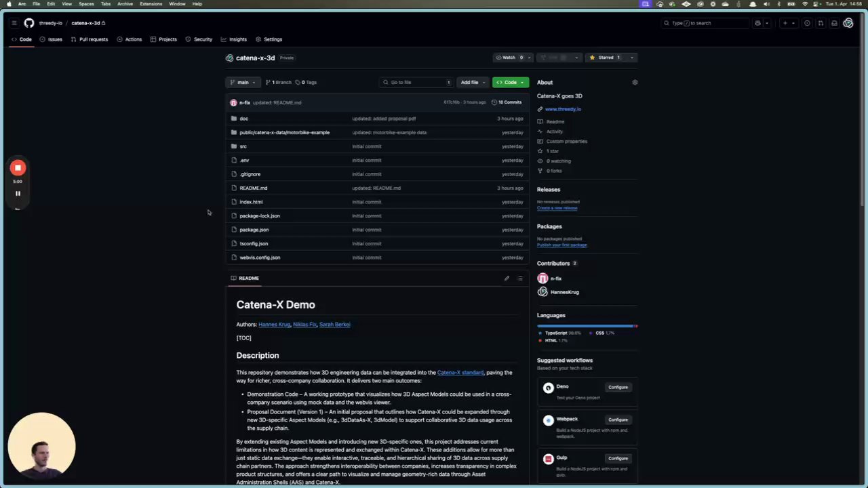Open the user avatar menu
Image resolution: width=868 pixels, height=488 pixels.
pyautogui.click(x=848, y=23)
